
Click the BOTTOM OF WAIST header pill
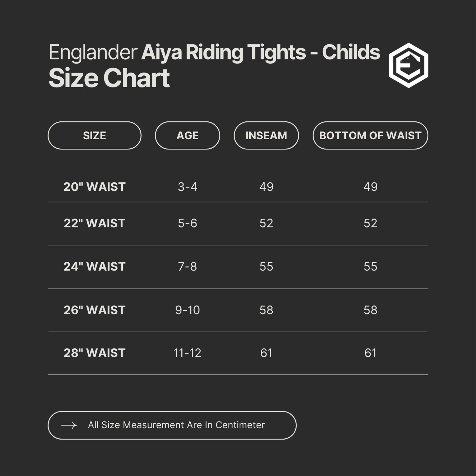click(370, 135)
